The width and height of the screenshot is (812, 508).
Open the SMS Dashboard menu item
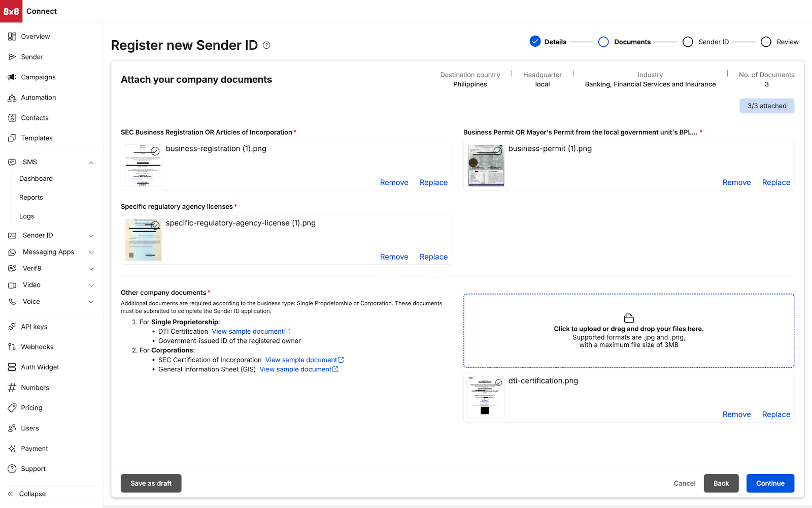click(36, 179)
